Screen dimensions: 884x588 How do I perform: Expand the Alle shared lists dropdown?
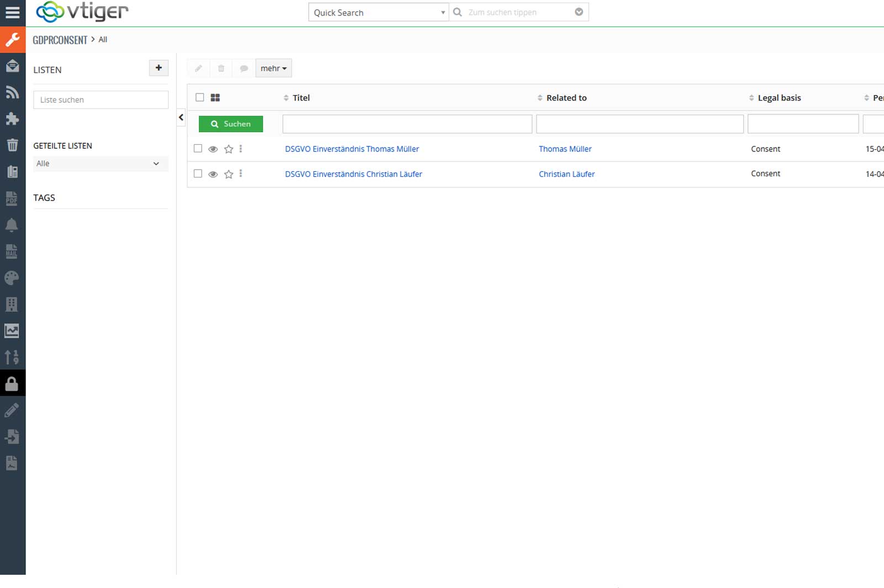click(100, 164)
